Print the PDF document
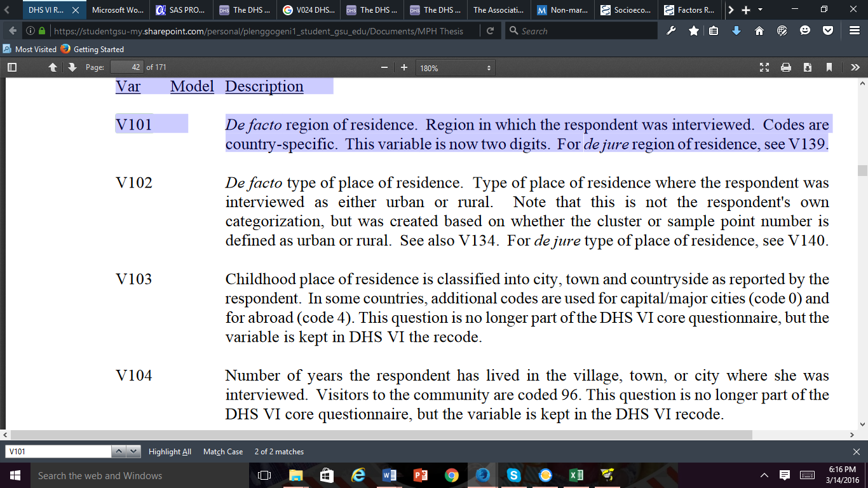The width and height of the screenshot is (868, 488). [x=786, y=67]
